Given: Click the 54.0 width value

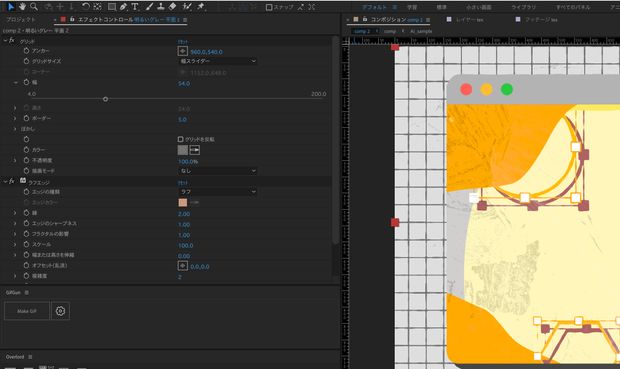Looking at the screenshot, I should tap(184, 83).
